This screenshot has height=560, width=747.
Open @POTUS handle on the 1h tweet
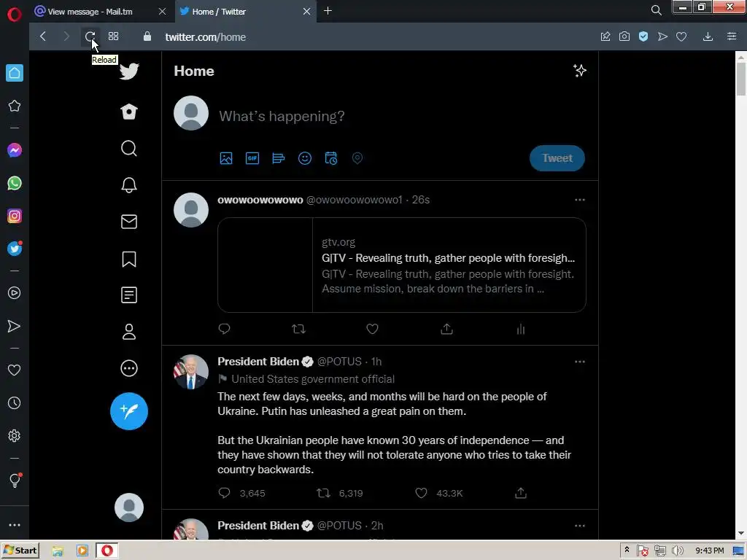339,362
